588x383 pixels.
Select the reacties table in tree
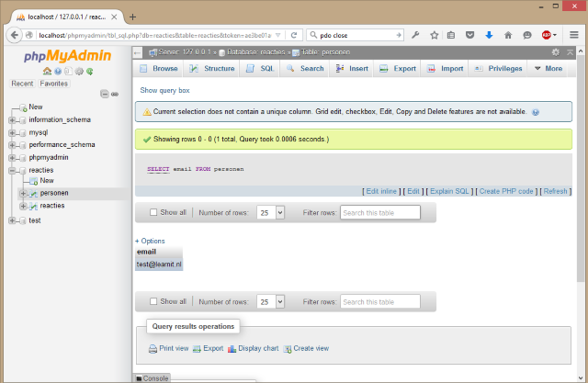(x=52, y=206)
